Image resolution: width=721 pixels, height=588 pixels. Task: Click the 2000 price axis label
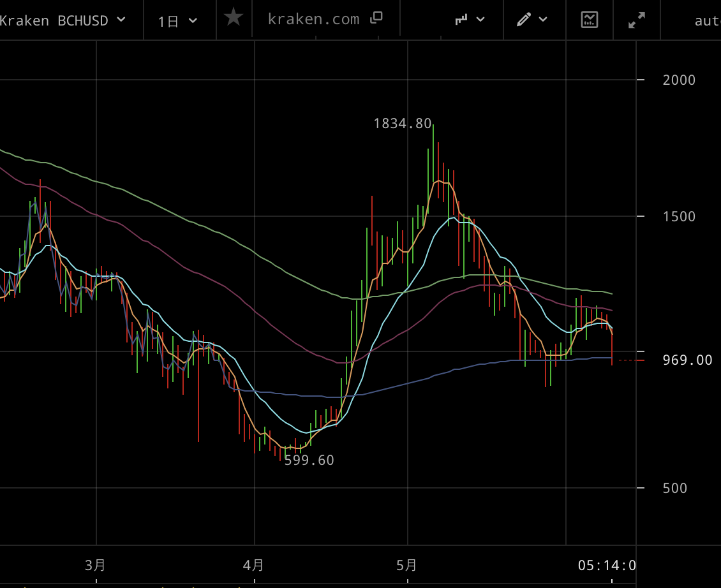[679, 80]
